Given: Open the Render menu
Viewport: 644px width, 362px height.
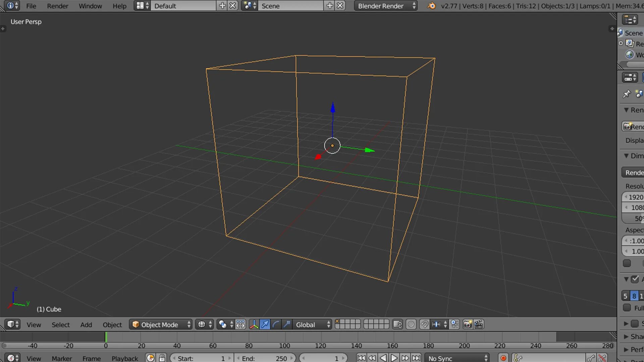Looking at the screenshot, I should (57, 6).
